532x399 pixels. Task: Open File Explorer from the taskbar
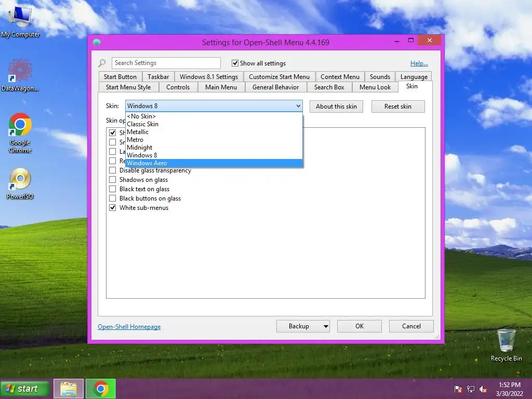68,389
